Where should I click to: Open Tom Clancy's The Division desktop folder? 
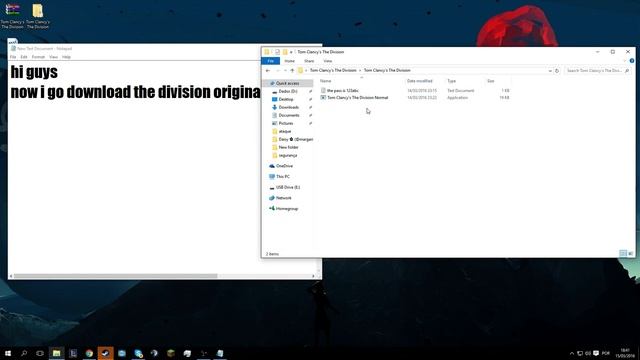38,16
